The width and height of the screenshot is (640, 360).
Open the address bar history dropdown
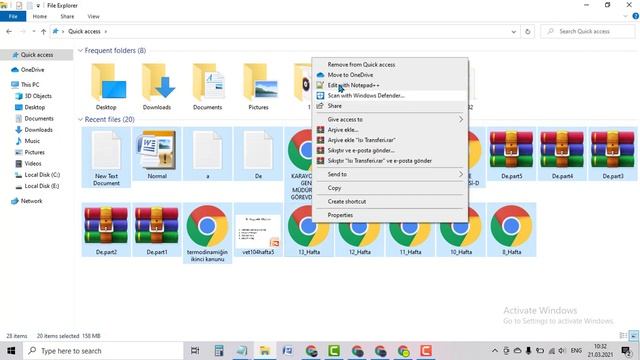pyautogui.click(x=513, y=31)
